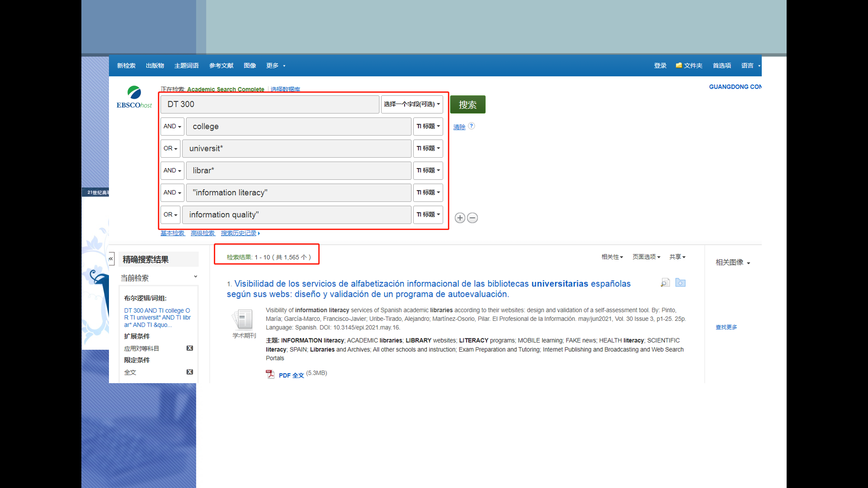This screenshot has height=488, width=868.
Task: Open the More menu
Action: coord(276,66)
